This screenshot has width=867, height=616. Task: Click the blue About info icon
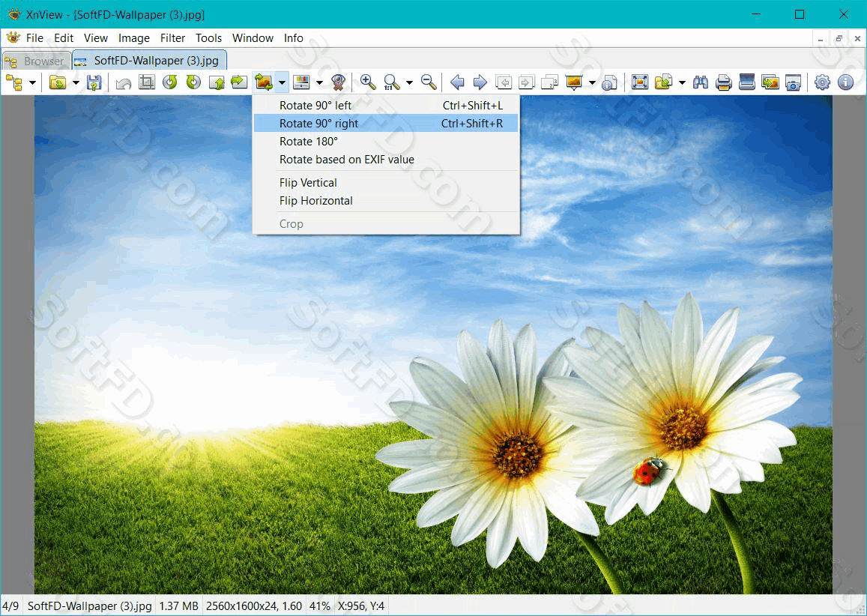tap(845, 82)
